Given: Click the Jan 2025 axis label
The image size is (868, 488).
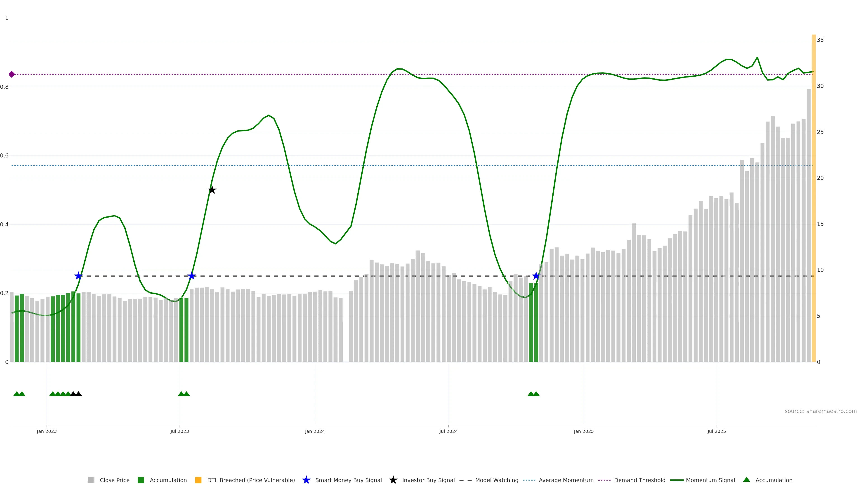Looking at the screenshot, I should coord(584,432).
